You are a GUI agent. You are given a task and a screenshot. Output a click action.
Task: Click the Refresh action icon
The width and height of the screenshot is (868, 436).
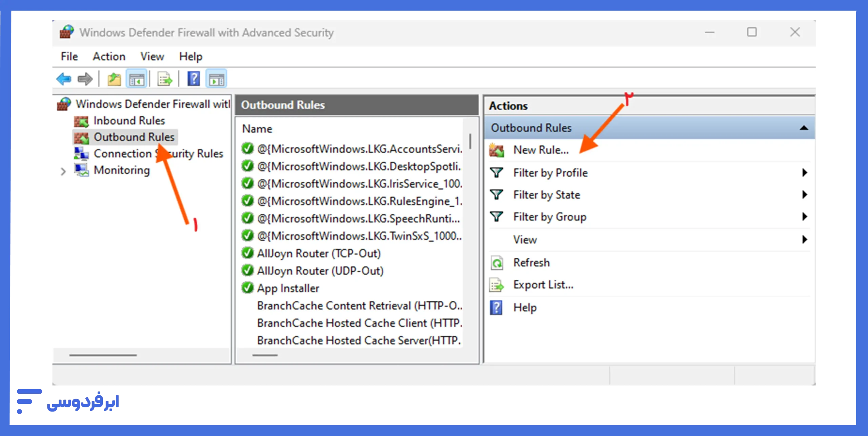click(x=497, y=263)
